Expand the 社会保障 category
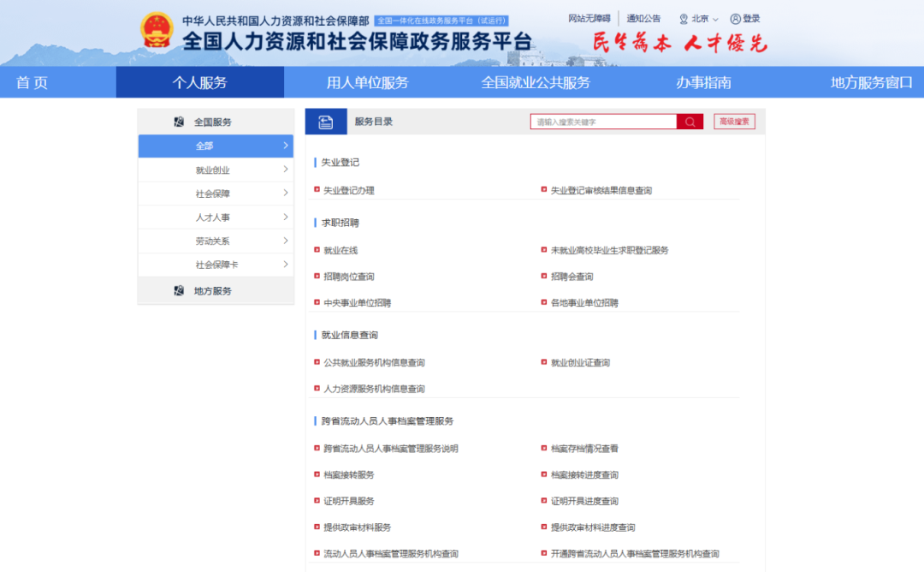 [x=215, y=194]
